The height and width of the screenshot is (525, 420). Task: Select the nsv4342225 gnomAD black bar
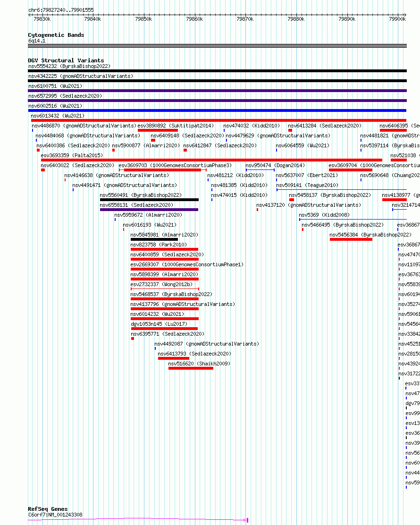coord(217,81)
